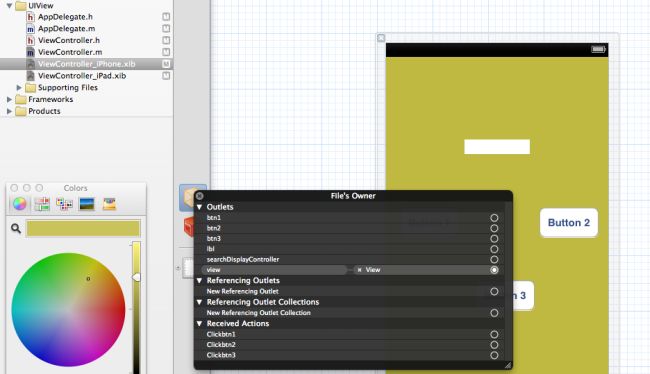The image size is (650, 374).
Task: Click the ViewController.m source file icon
Action: tap(30, 52)
